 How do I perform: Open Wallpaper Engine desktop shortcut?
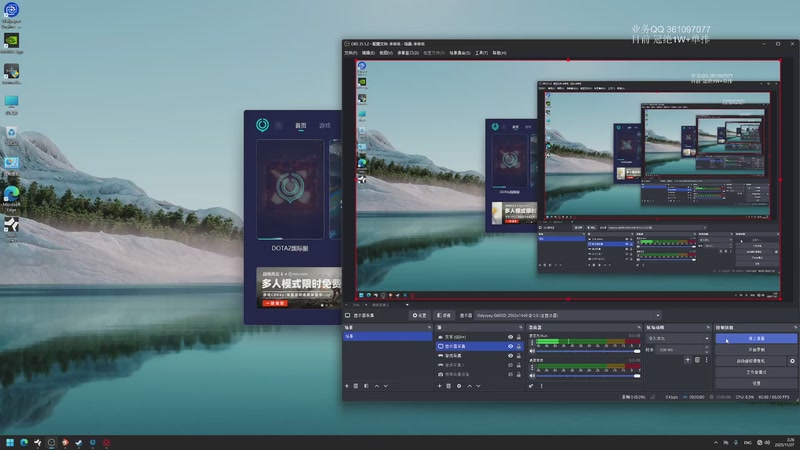pos(11,14)
